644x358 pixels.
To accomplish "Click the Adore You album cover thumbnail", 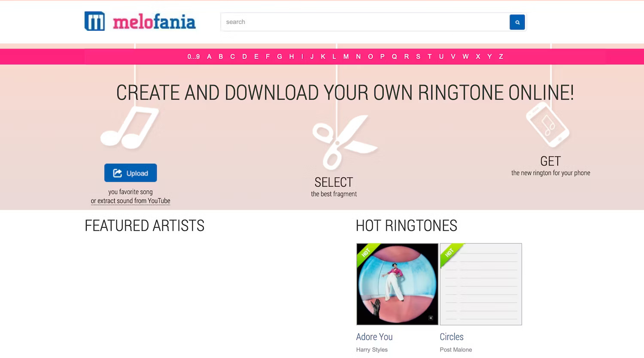I will (x=397, y=284).
